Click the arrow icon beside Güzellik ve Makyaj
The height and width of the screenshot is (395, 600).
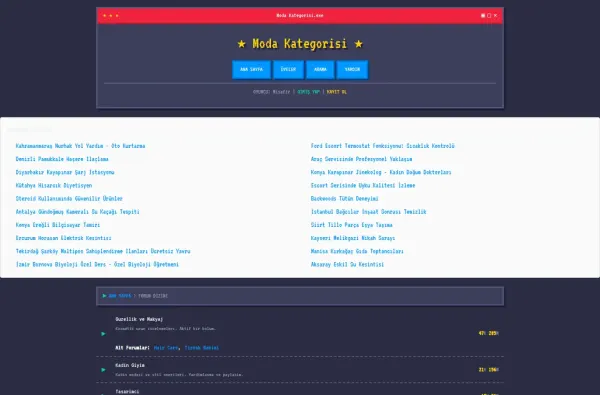[x=103, y=334]
